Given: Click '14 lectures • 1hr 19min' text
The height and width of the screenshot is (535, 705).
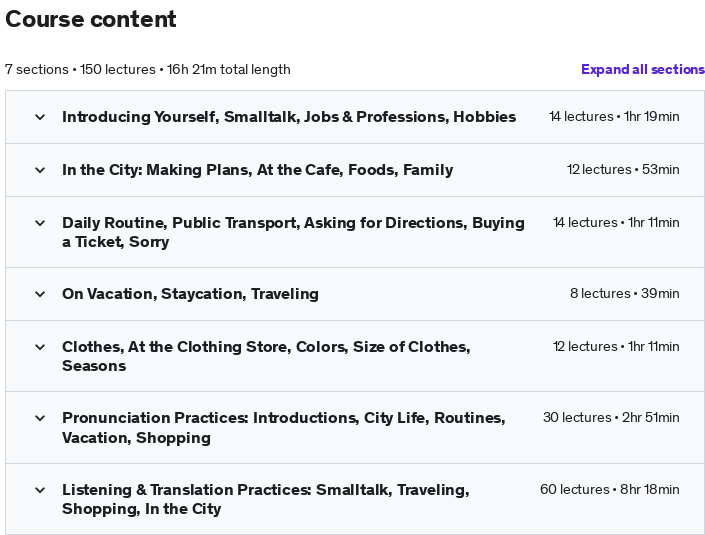Looking at the screenshot, I should 614,116.
